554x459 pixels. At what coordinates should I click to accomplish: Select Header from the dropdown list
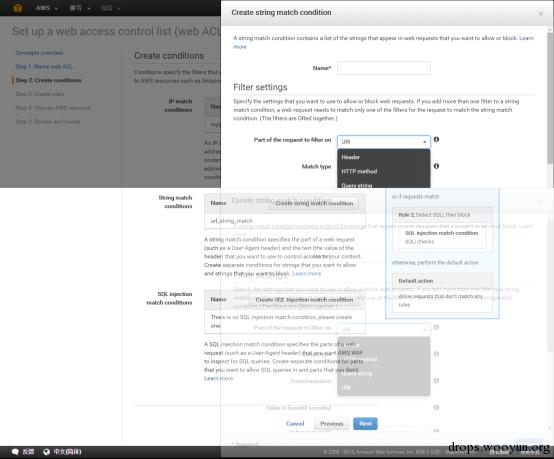pos(384,157)
